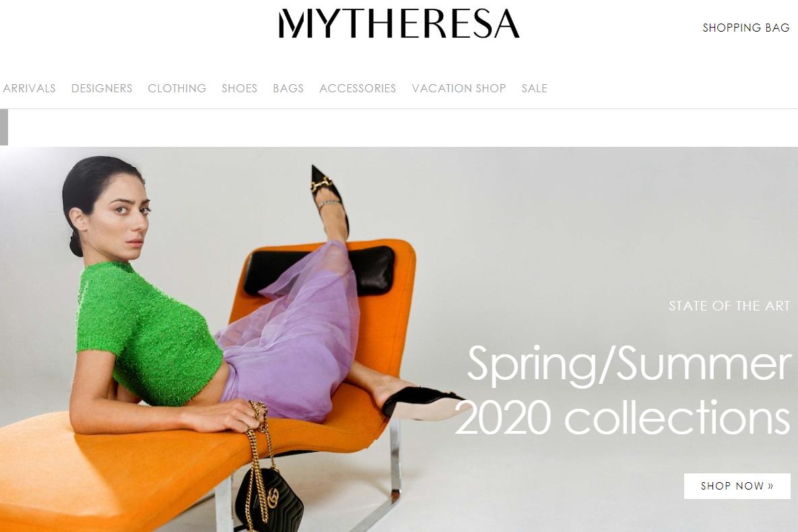
Task: Visit the Vacation Shop
Action: pos(459,88)
